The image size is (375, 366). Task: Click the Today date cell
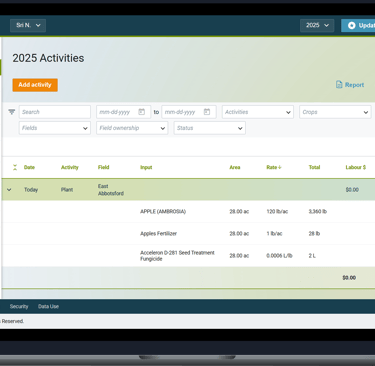tap(31, 190)
